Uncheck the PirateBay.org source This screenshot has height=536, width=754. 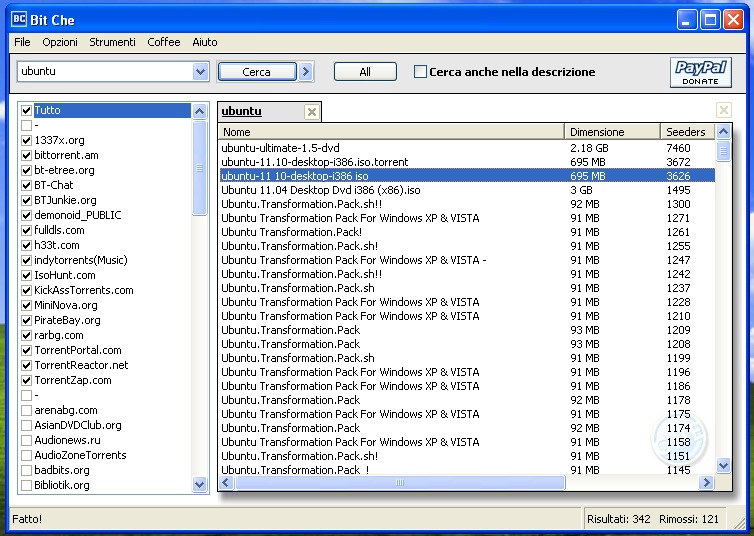pyautogui.click(x=27, y=320)
